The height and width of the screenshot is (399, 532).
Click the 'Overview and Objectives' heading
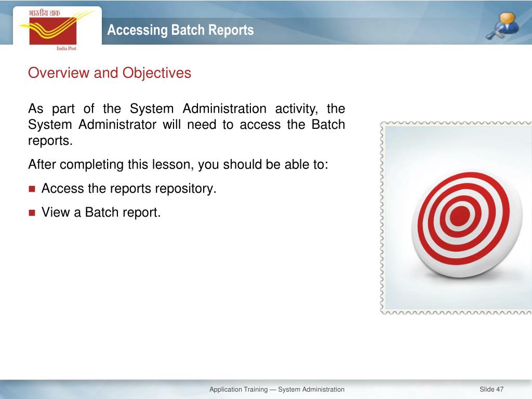110,73
